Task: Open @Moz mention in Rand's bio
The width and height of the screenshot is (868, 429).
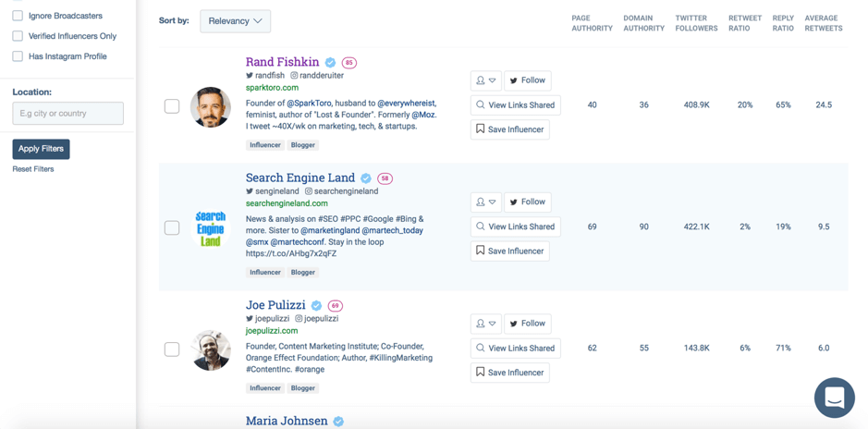Action: [423, 115]
